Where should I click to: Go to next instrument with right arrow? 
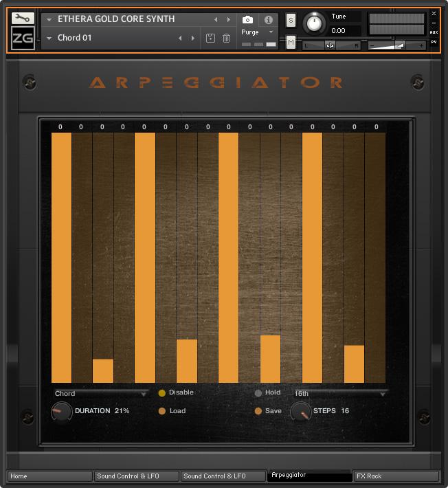229,20
